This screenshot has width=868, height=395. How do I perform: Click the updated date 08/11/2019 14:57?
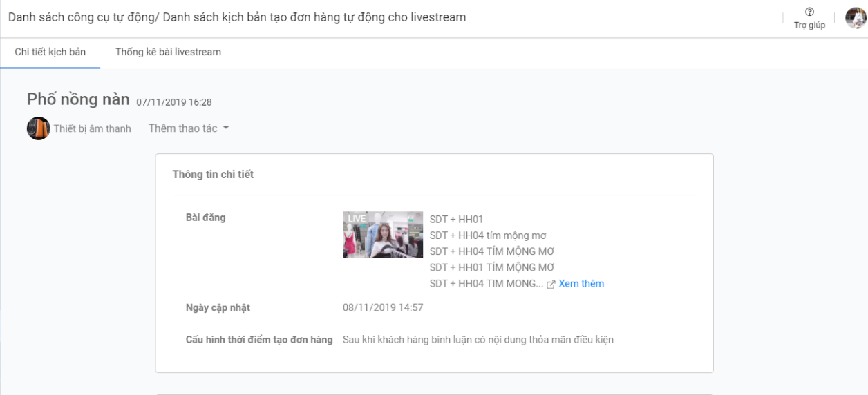[383, 307]
